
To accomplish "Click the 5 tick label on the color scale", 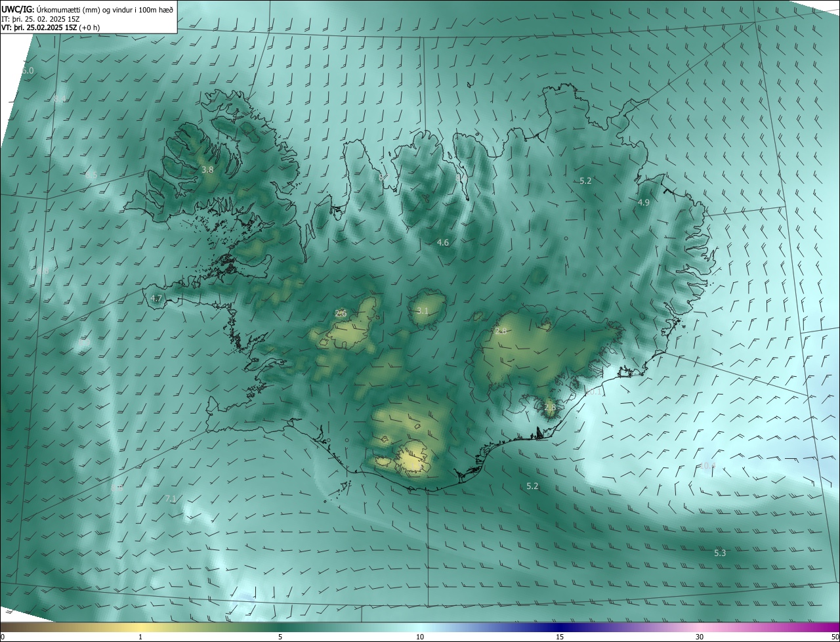I will [280, 637].
